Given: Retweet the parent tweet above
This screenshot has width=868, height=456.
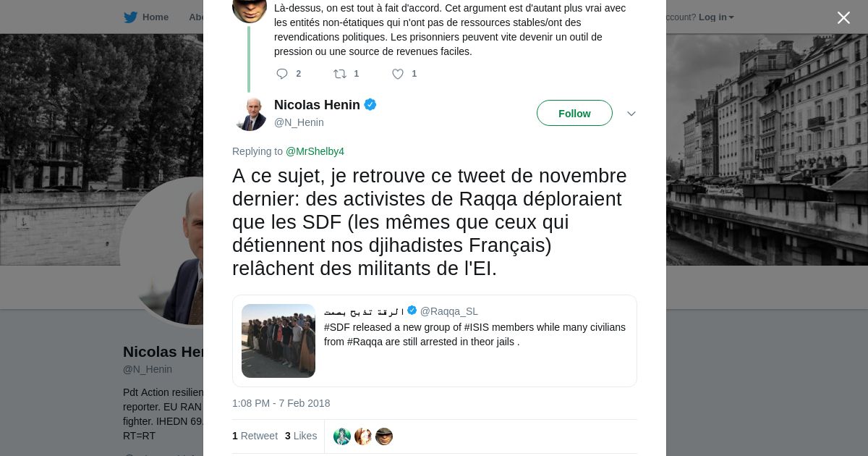Looking at the screenshot, I should pyautogui.click(x=340, y=74).
